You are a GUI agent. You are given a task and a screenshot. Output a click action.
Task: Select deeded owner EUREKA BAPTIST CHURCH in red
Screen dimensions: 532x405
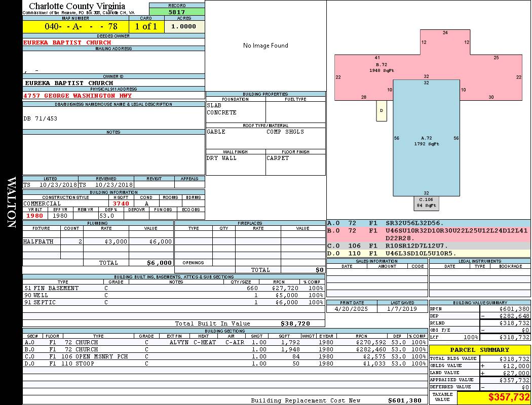click(x=67, y=43)
